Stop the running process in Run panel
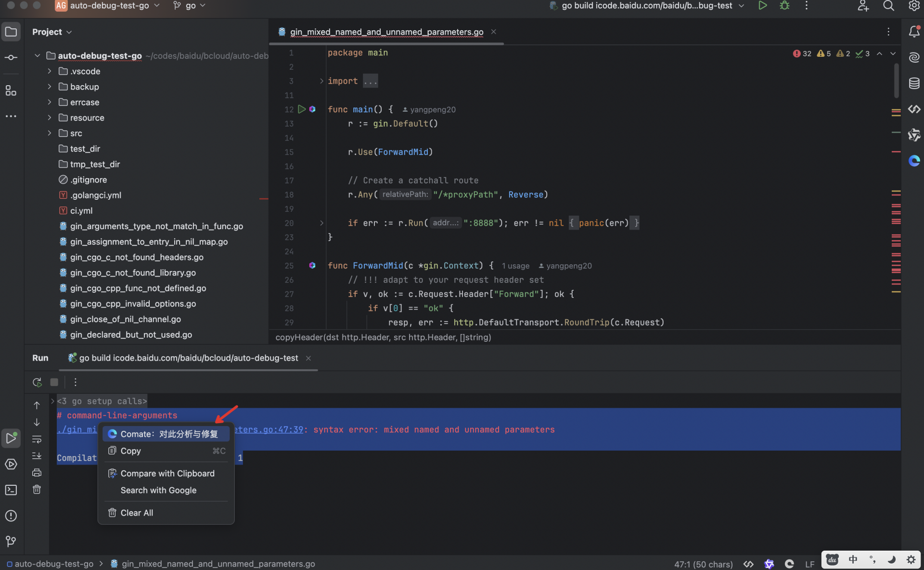 (x=54, y=382)
